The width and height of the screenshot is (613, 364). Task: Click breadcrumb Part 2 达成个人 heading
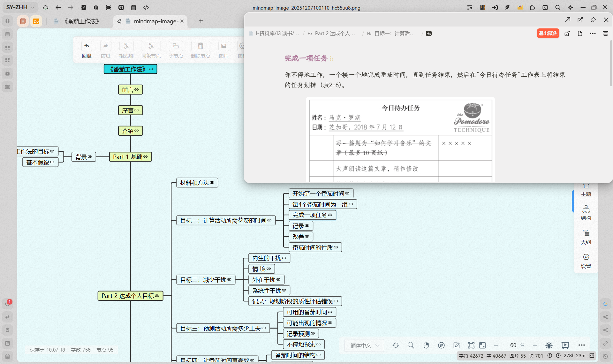tap(334, 34)
